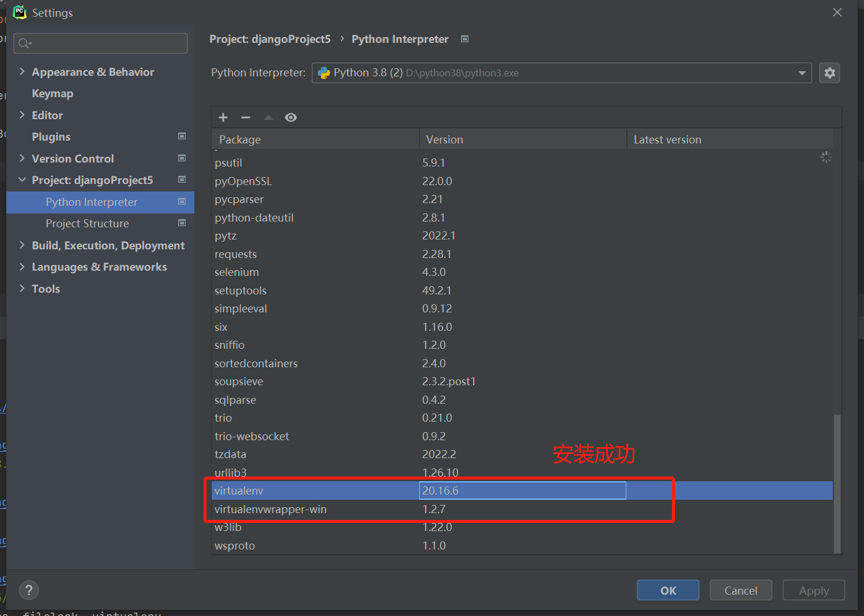This screenshot has height=616, width=864.
Task: Select the psutil package row
Action: [x=522, y=163]
